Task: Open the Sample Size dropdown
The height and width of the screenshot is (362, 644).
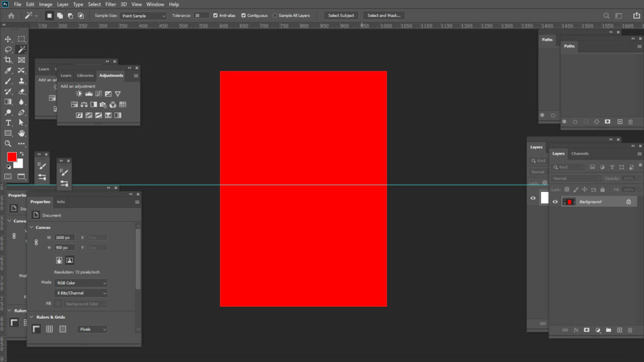Action: click(143, 16)
